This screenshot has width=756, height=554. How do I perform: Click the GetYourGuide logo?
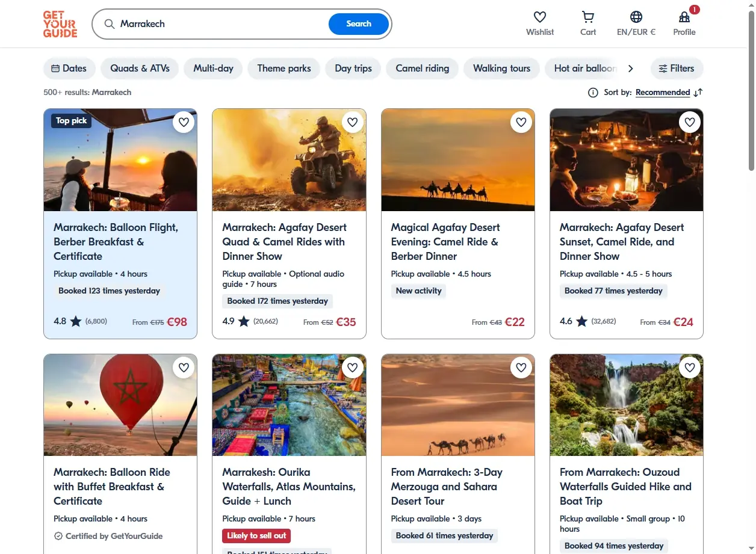[60, 24]
